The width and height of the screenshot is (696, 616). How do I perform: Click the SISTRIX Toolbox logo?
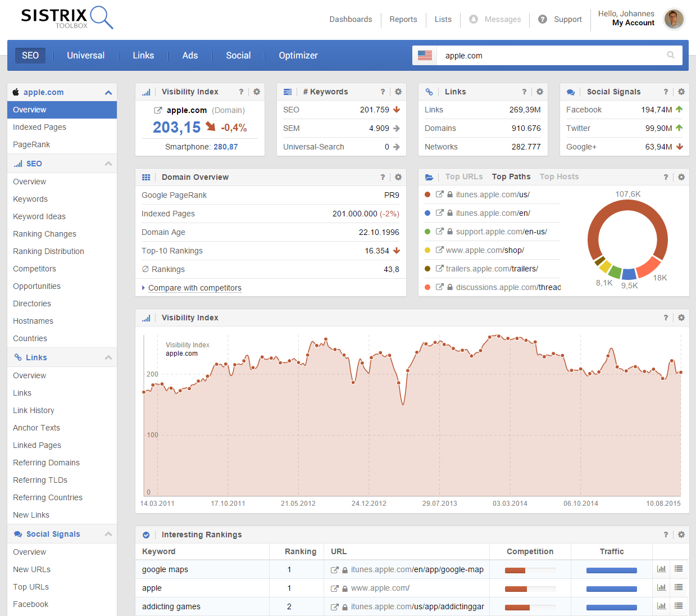tap(67, 17)
